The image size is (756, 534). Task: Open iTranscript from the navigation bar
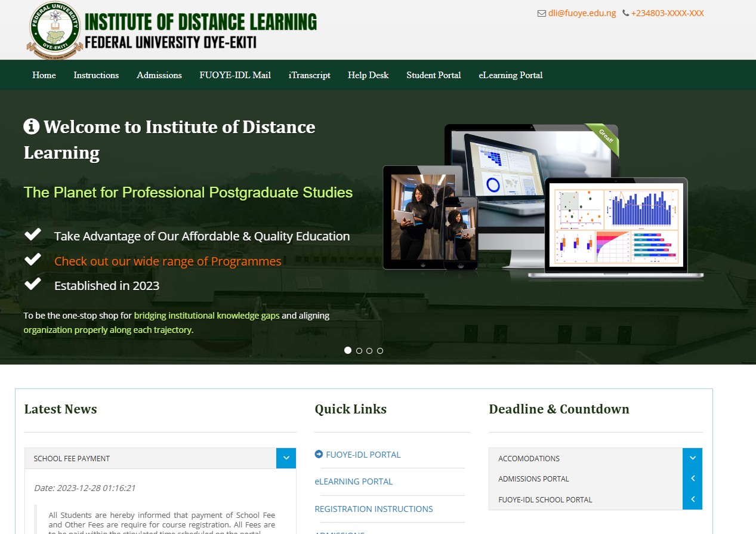310,75
